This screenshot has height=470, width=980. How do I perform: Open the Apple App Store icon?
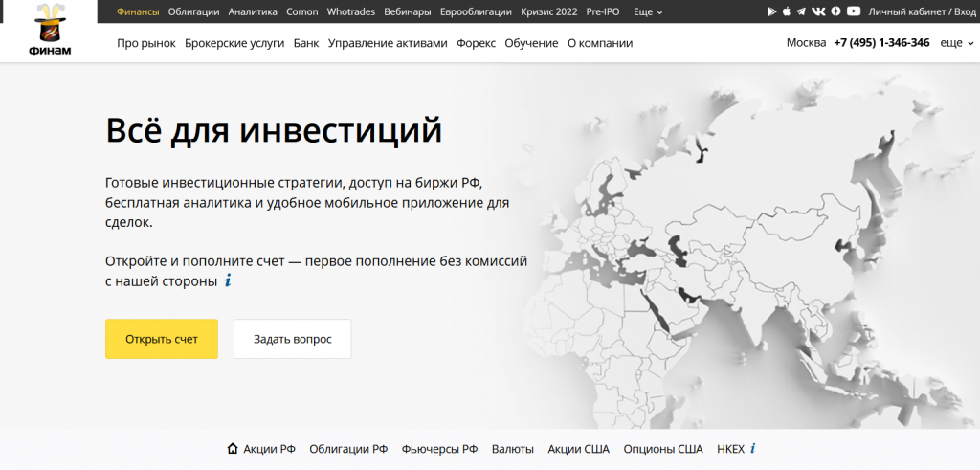[787, 11]
